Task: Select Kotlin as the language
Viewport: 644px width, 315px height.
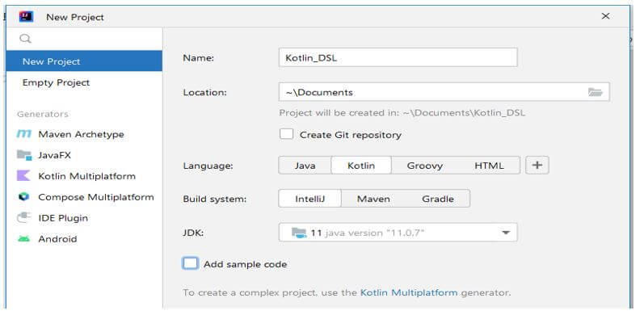Action: (x=361, y=166)
